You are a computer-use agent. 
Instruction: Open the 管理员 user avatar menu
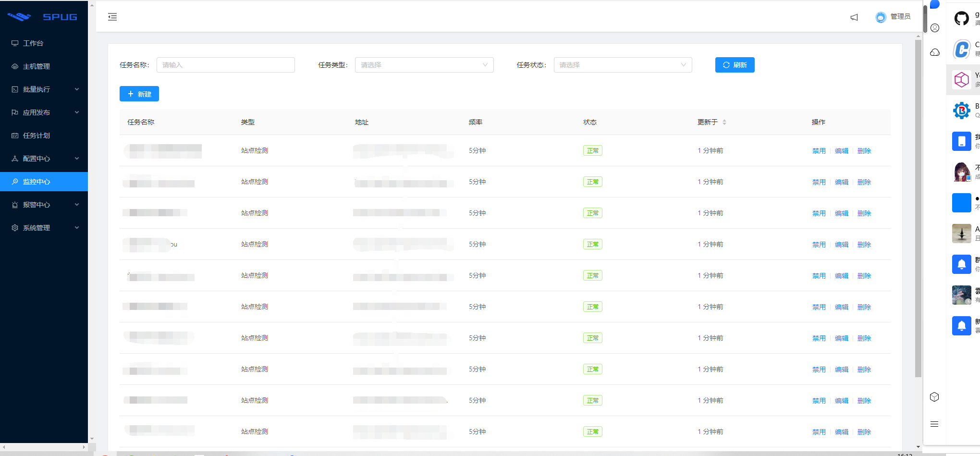coord(893,17)
